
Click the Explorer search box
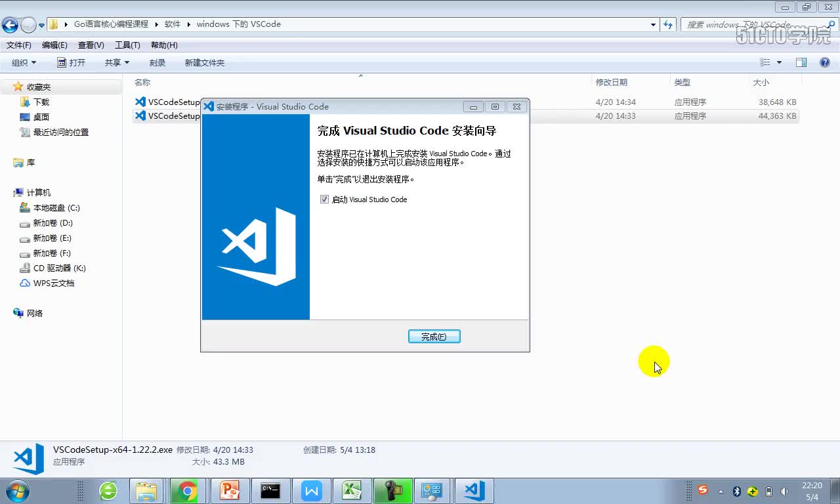(x=758, y=24)
